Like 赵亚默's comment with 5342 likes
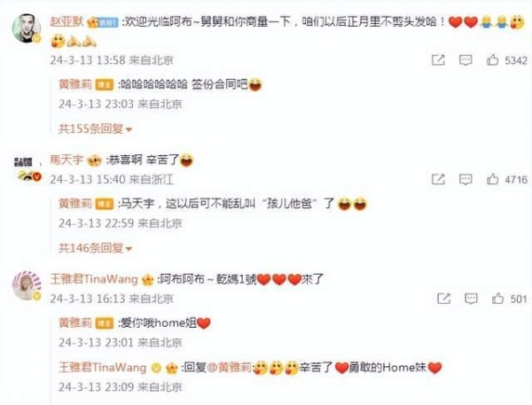The width and height of the screenshot is (532, 405). (492, 60)
